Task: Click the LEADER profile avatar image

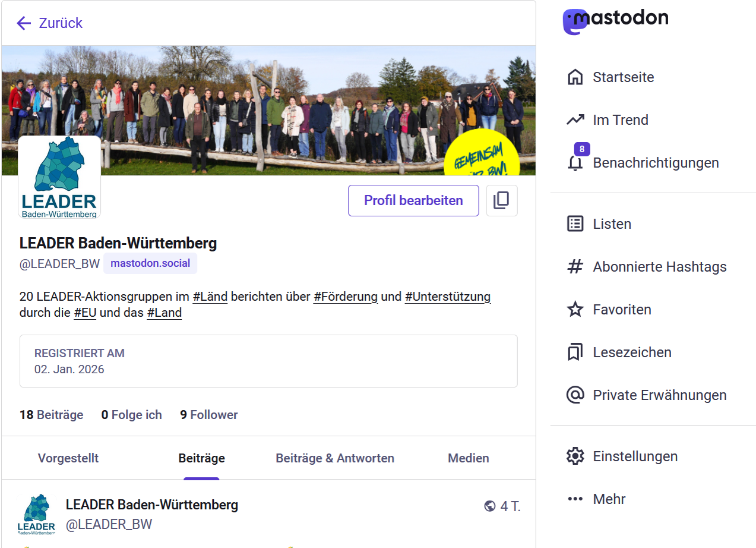Action: [x=59, y=177]
